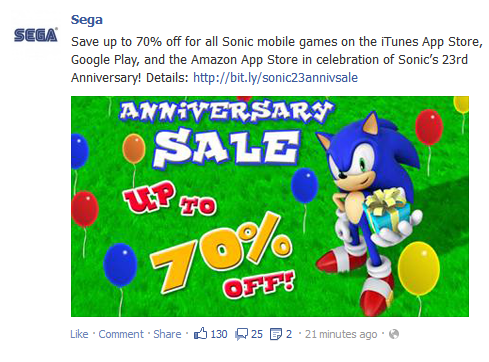Click the gift box Sonic holds
The image size is (489, 362).
pyautogui.click(x=387, y=208)
